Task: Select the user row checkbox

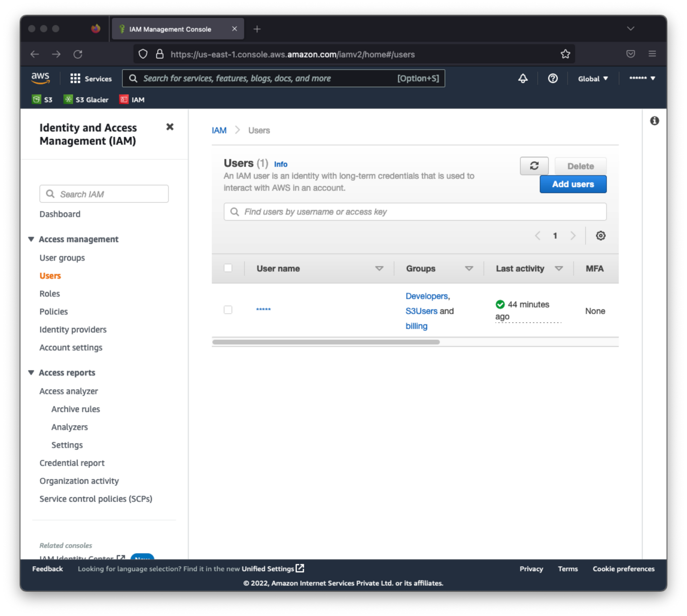Action: [x=228, y=310]
